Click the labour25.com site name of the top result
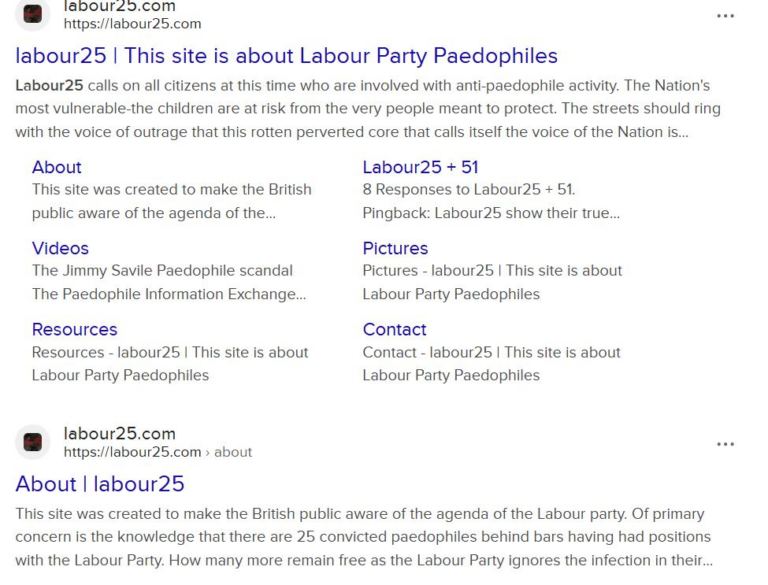The width and height of the screenshot is (768, 585). tap(119, 7)
